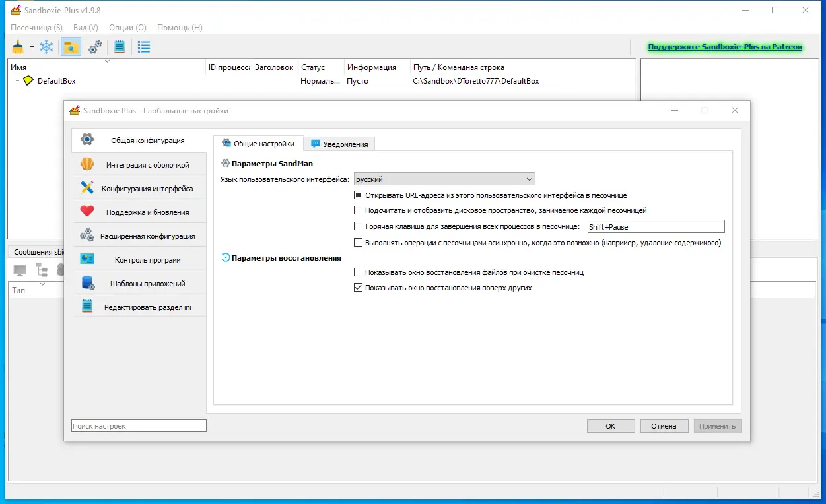Open settings via the gears toolbar icon
826x504 pixels.
tap(95, 47)
